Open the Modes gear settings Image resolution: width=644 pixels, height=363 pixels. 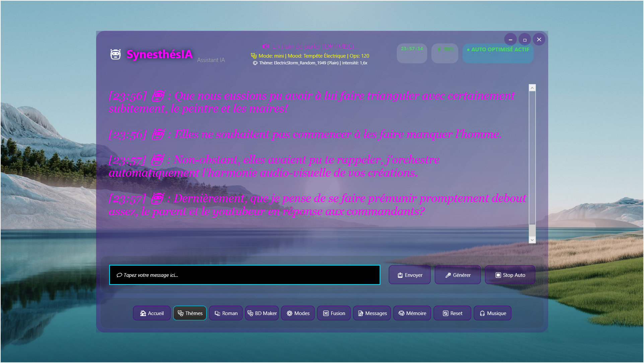coord(298,313)
